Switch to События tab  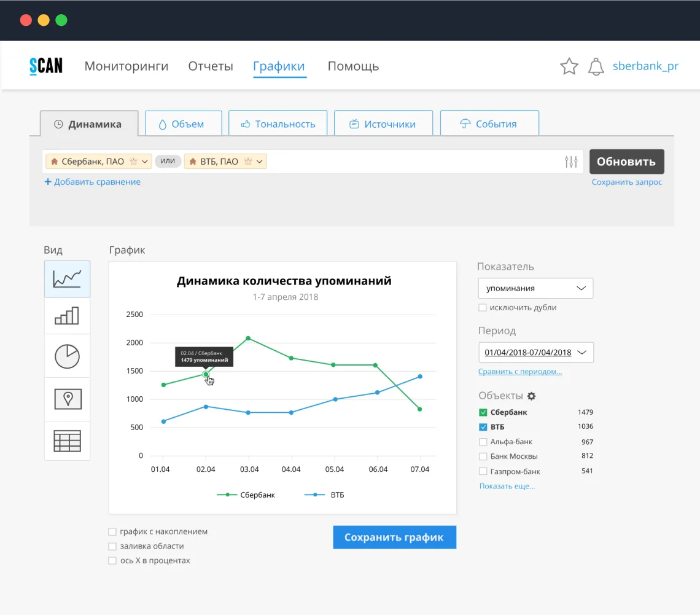[x=489, y=123]
